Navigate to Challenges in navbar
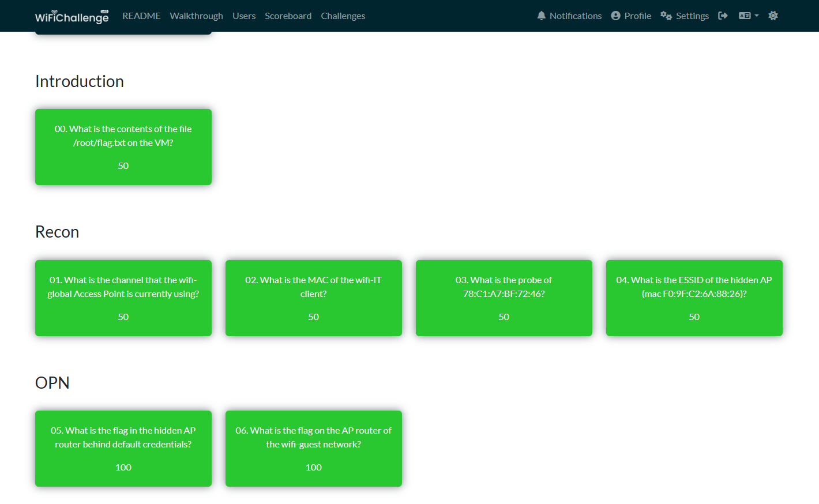The height and width of the screenshot is (504, 819). 343,16
